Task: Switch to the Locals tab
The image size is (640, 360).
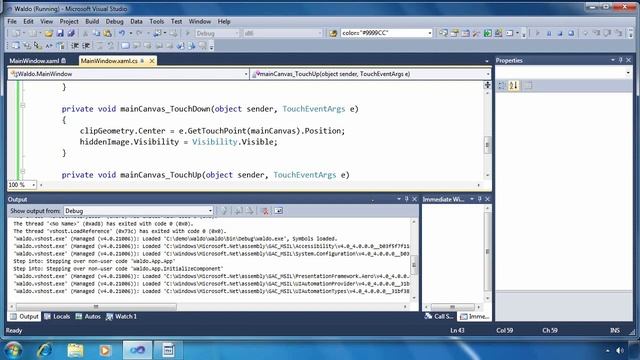Action: pos(57,316)
